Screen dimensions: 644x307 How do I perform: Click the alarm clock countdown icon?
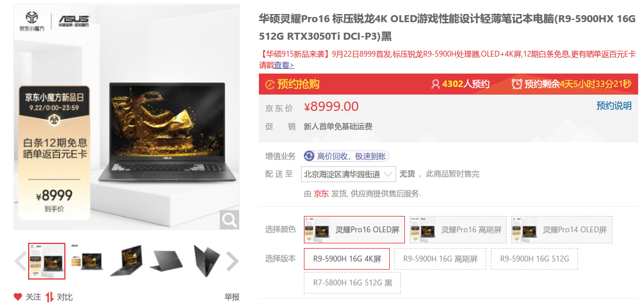click(x=517, y=84)
